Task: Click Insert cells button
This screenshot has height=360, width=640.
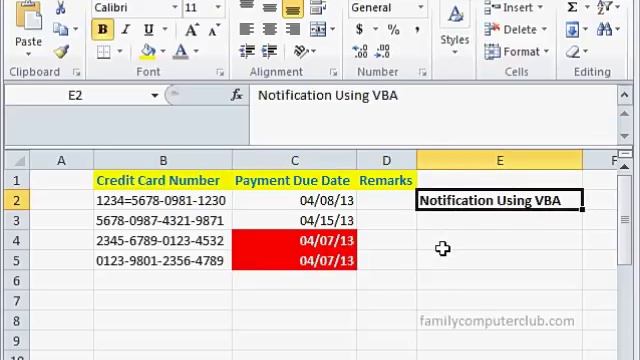Action: [513, 7]
